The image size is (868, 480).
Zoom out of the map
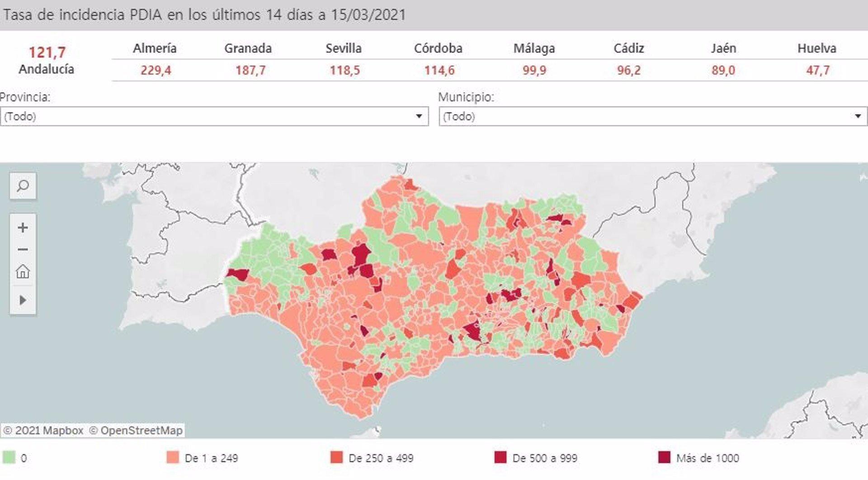[23, 248]
